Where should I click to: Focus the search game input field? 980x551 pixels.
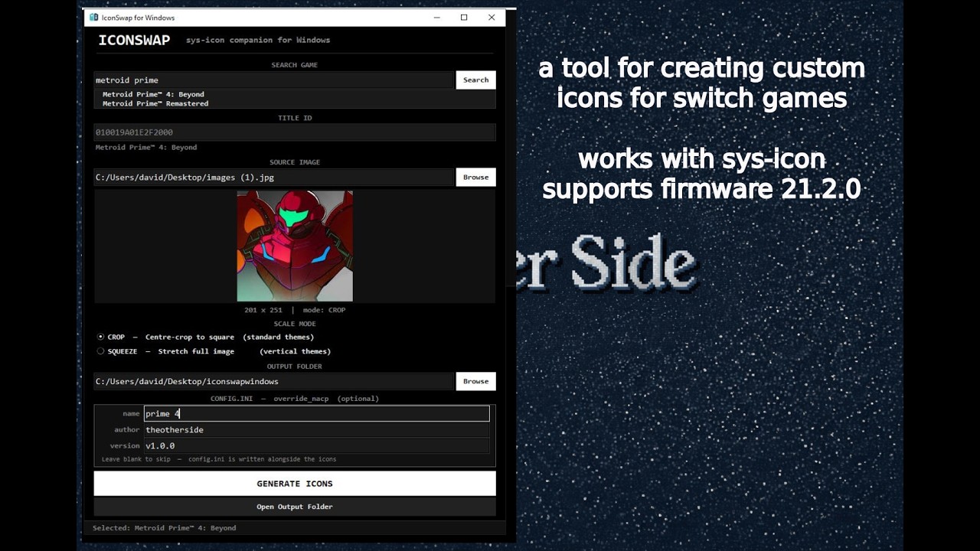274,80
